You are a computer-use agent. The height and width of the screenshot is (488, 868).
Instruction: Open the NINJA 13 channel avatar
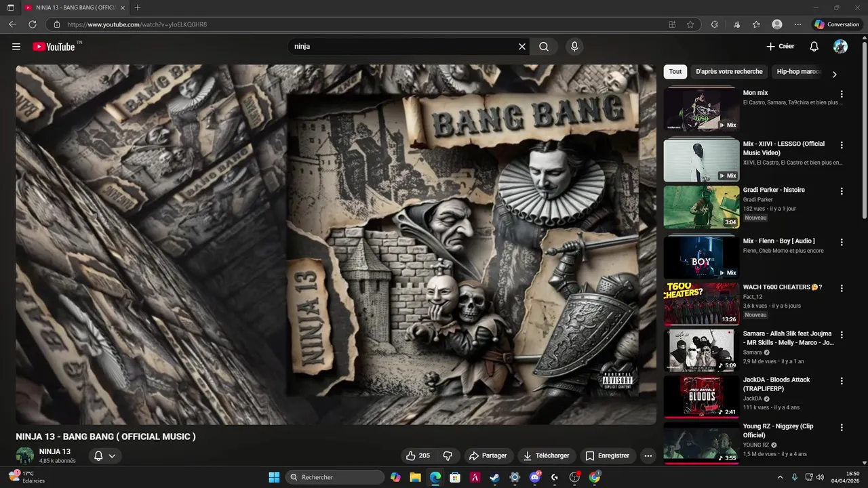pyautogui.click(x=25, y=455)
